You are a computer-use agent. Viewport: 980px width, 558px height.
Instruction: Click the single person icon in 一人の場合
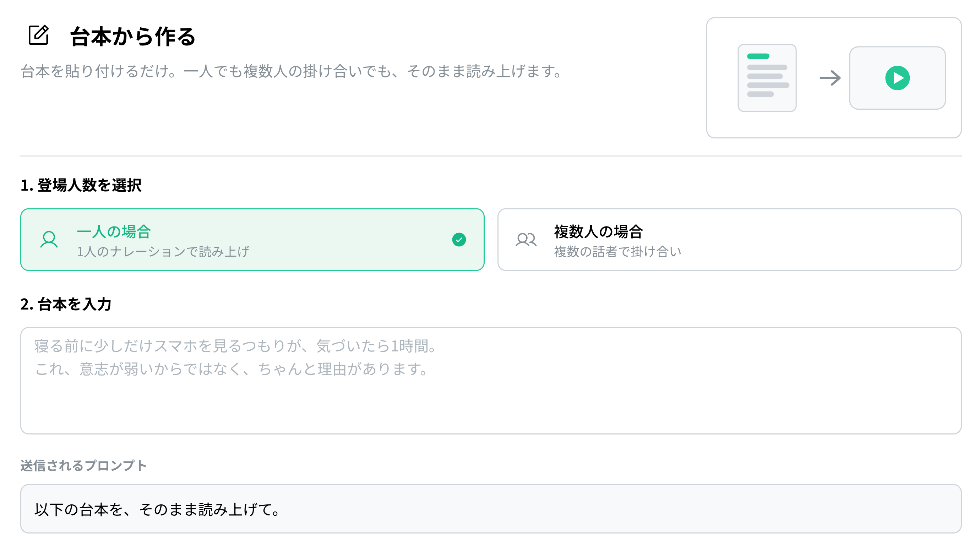tap(49, 240)
